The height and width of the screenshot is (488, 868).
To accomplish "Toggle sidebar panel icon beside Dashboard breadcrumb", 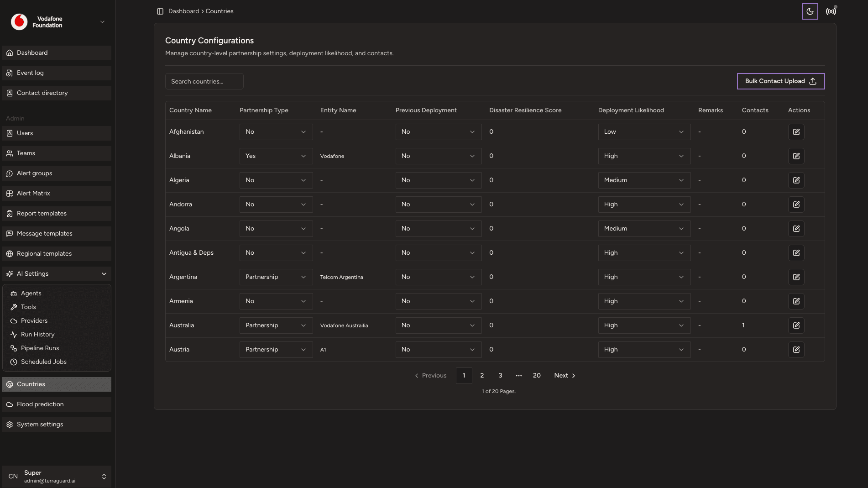I will 160,11.
